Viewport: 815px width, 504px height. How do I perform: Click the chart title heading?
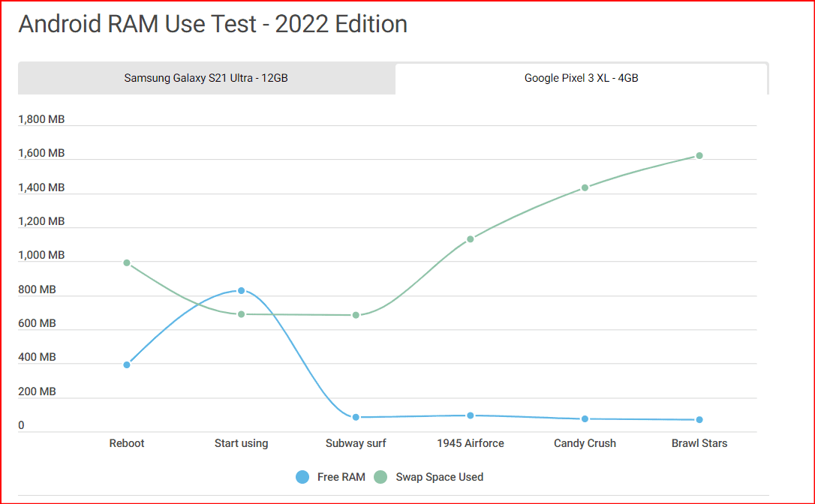(213, 24)
